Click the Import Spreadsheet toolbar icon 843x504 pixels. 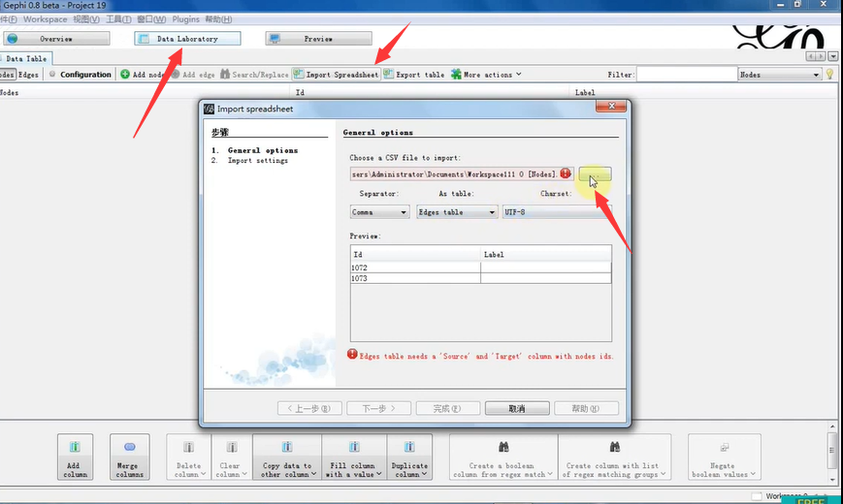tap(299, 75)
